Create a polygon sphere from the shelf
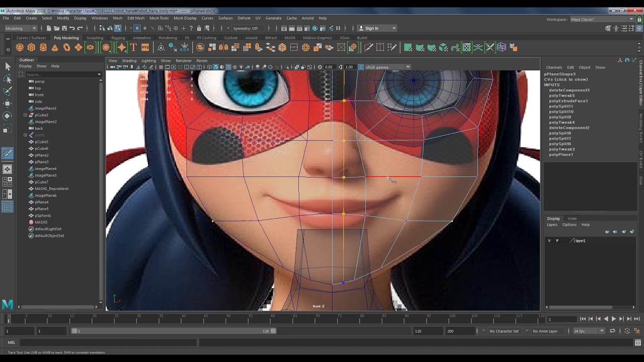Screen dimensions: 644x362 tap(20, 47)
